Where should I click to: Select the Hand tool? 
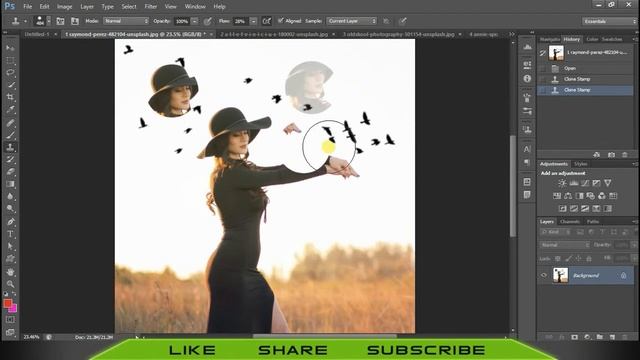(10, 271)
